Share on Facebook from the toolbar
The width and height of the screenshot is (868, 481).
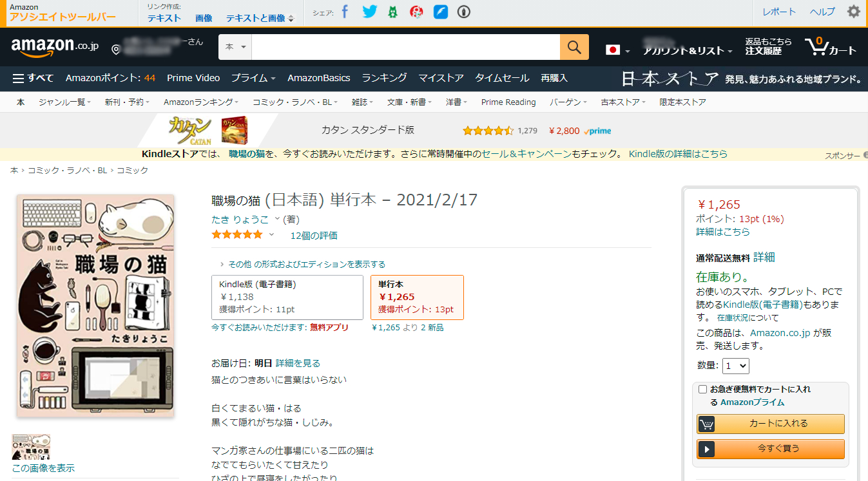(x=345, y=12)
